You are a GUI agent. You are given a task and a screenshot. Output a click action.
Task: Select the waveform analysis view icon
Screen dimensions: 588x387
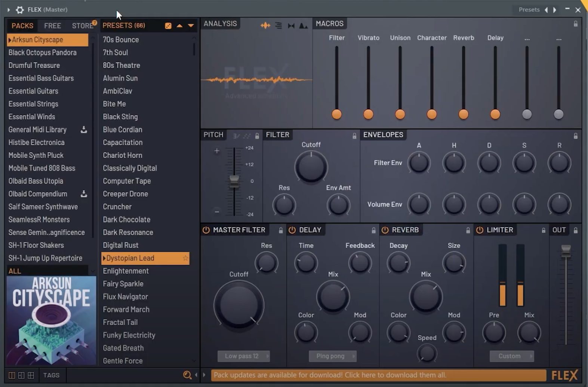[x=265, y=25]
